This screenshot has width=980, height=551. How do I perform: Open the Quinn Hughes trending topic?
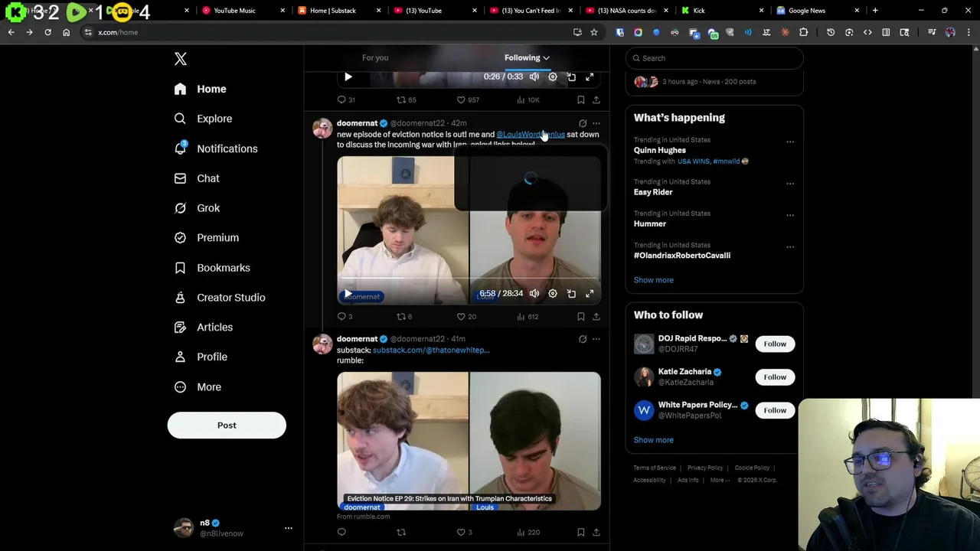(660, 151)
